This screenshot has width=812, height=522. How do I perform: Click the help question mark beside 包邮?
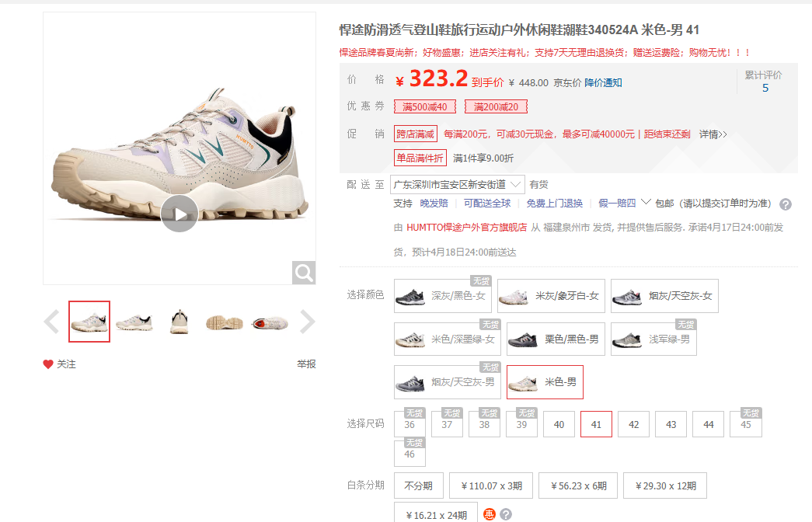786,204
